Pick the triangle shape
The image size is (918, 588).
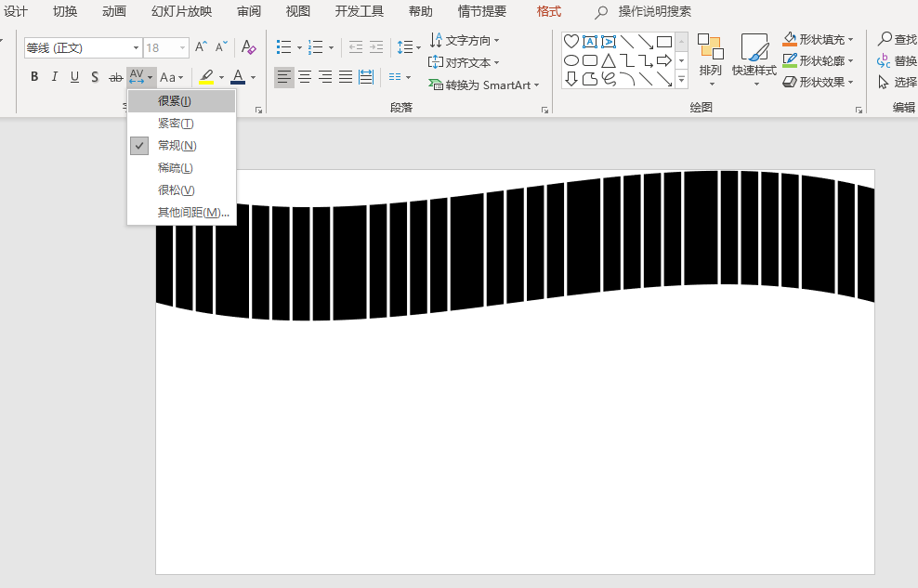[x=609, y=60]
